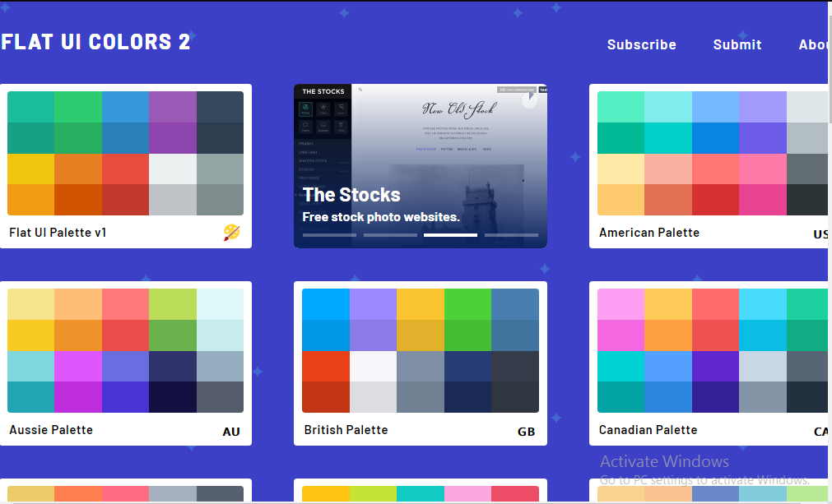Click the CA badge on Canadian Palette card
The image size is (832, 504).
(x=820, y=432)
